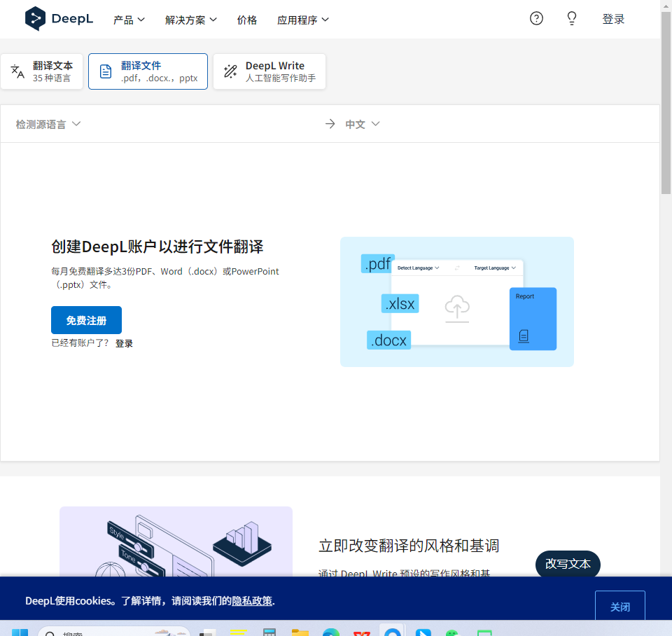This screenshot has width=672, height=636.
Task: Open File Explorer folder icon on taskbar
Action: tap(300, 632)
